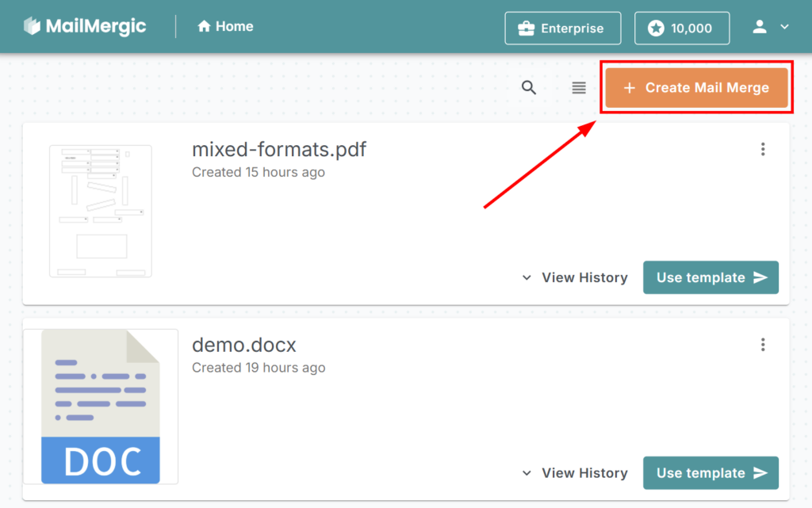Click the briefcase icon in Enterprise button
This screenshot has width=812, height=508.
(525, 29)
